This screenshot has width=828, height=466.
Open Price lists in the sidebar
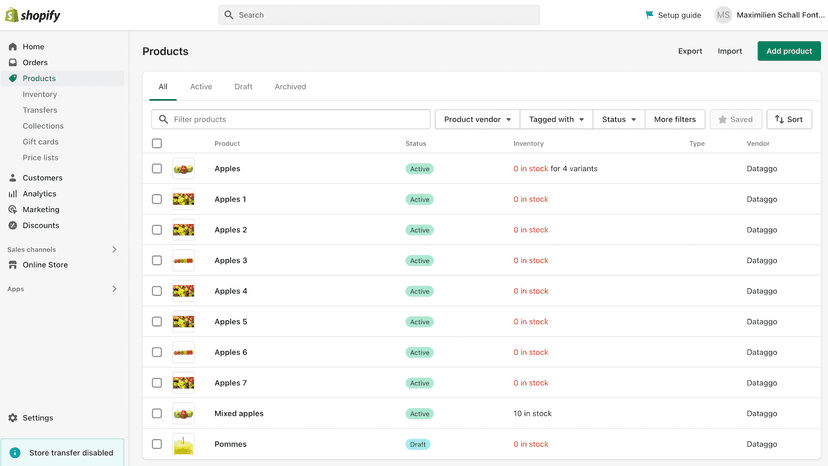pos(40,157)
